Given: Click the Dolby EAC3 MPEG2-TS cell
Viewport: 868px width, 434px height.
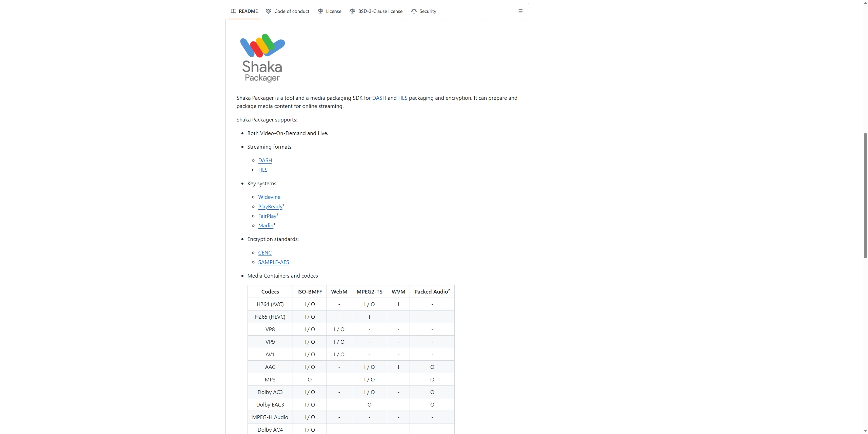Looking at the screenshot, I should pos(369,405).
